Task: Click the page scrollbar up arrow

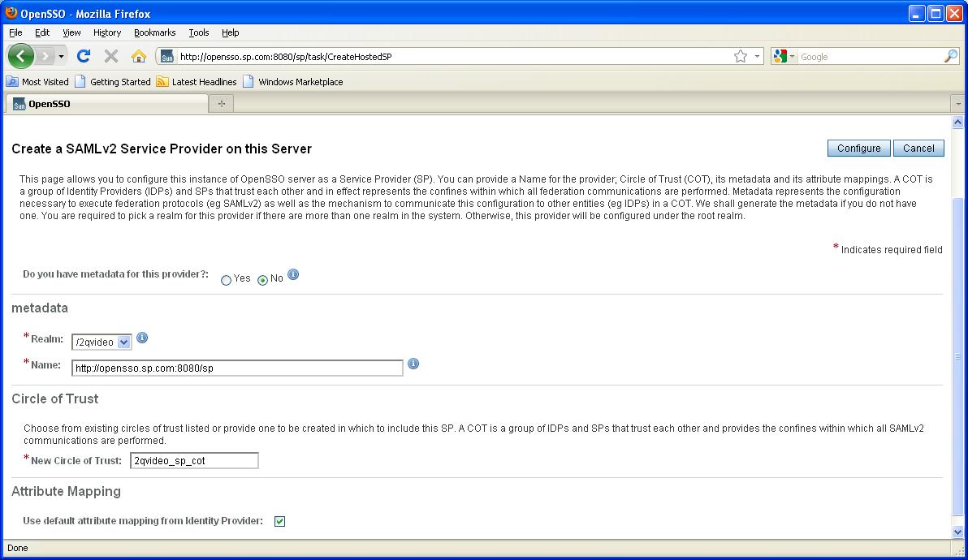Action: (957, 122)
